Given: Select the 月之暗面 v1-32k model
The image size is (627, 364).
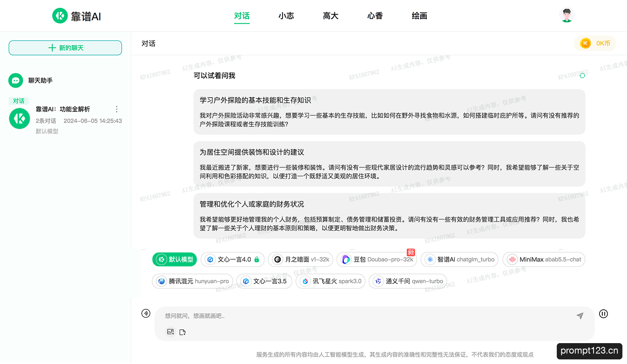Looking at the screenshot, I should tap(301, 259).
